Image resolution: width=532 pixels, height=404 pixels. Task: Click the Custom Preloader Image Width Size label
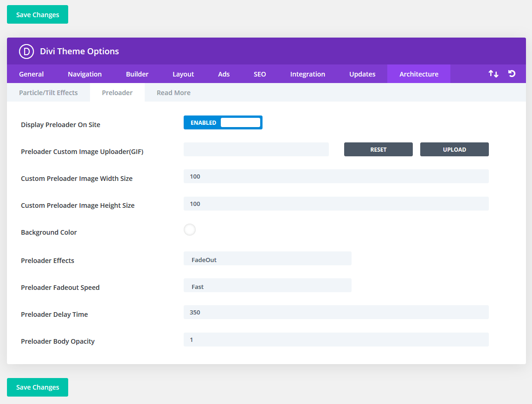(x=77, y=179)
